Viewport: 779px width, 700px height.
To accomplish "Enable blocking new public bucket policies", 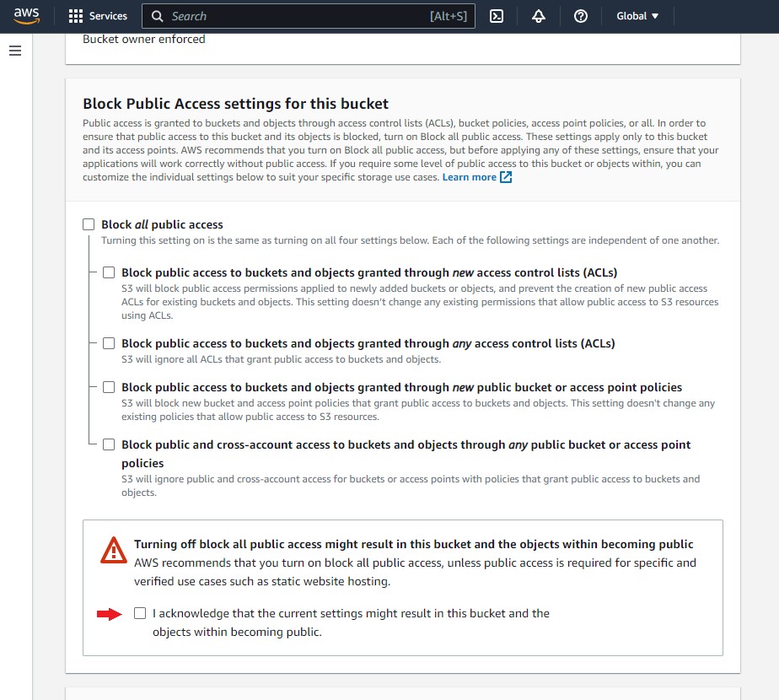I will tap(109, 386).
